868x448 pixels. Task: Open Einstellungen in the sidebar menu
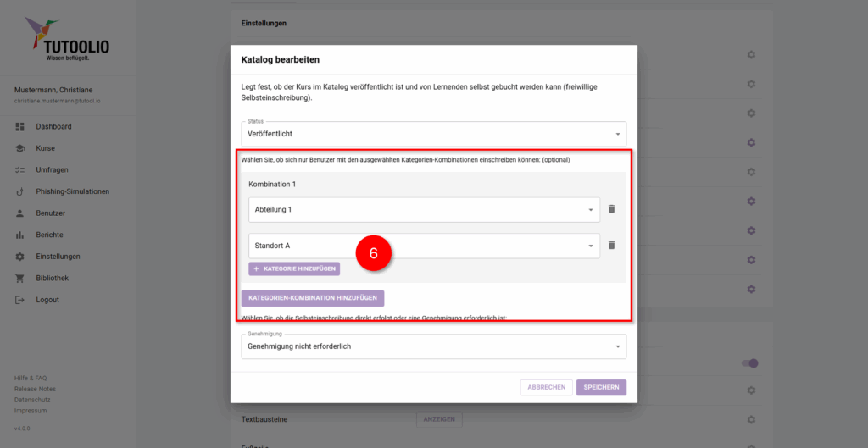click(x=58, y=257)
